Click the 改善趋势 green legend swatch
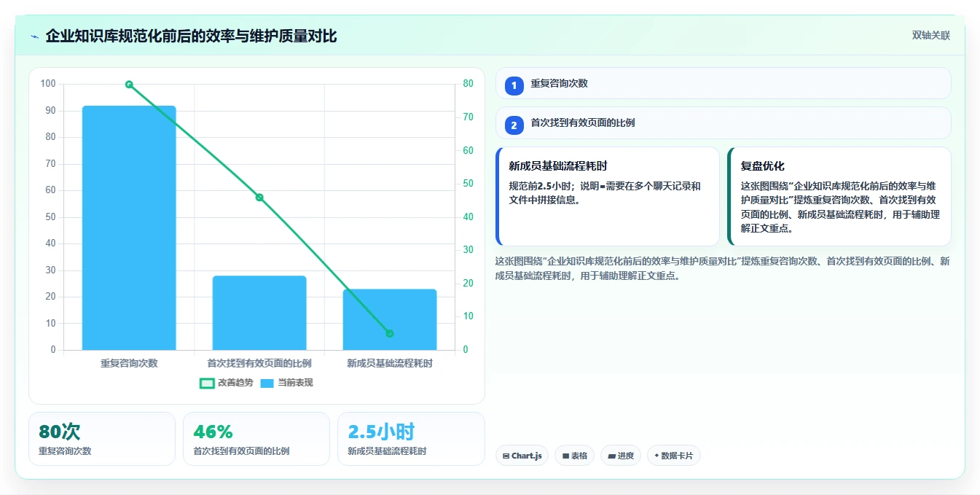980x495 pixels. (207, 383)
